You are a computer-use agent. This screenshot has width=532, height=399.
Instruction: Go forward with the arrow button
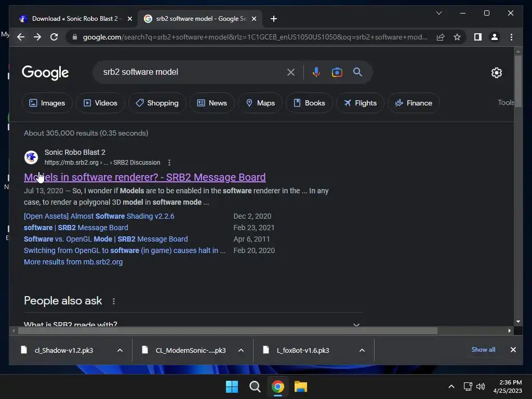point(37,37)
